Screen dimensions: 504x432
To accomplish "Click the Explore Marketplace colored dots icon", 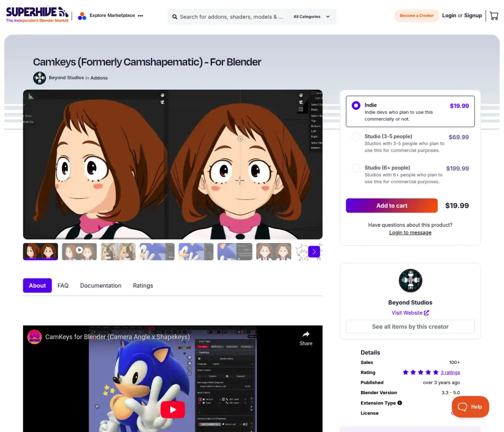I will click(82, 16).
